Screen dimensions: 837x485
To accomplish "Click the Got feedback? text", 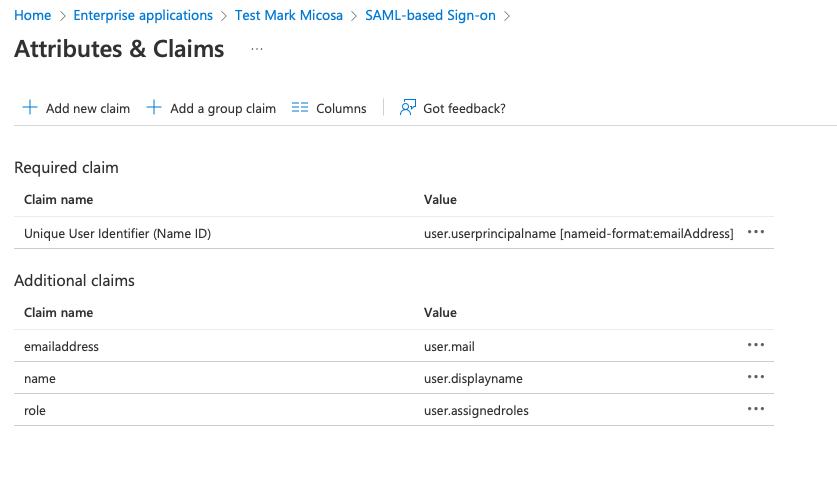I will 464,108.
